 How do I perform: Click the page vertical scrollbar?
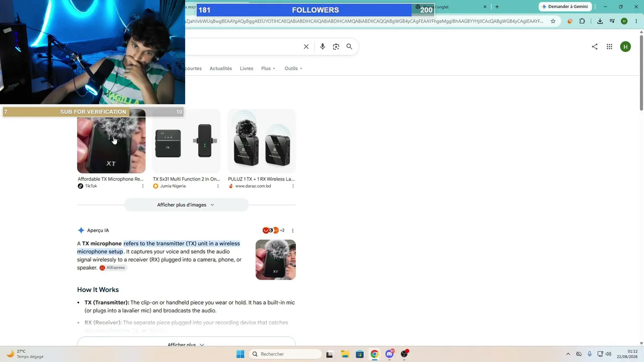(641, 73)
